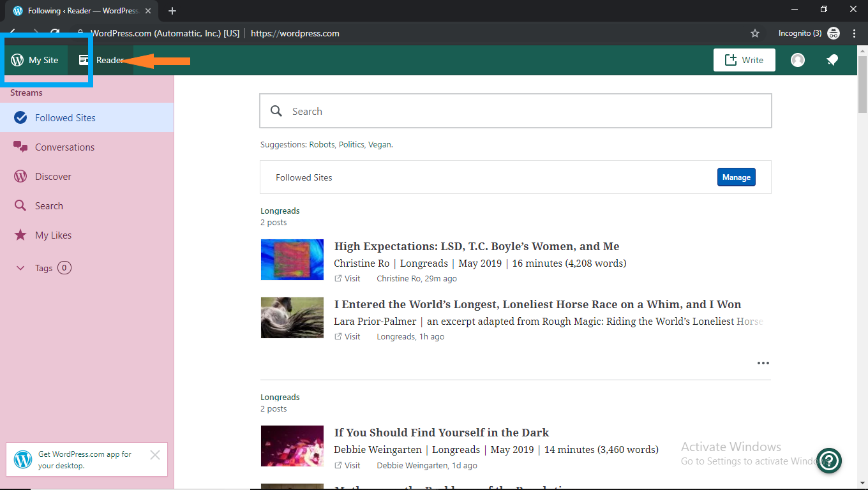Image resolution: width=868 pixels, height=490 pixels.
Task: Go to Conversations stream
Action: (x=64, y=147)
